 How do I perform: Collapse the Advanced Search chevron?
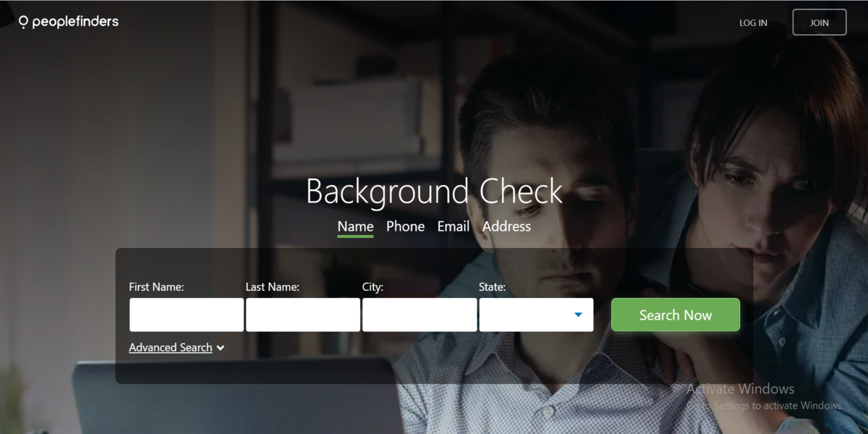[220, 348]
